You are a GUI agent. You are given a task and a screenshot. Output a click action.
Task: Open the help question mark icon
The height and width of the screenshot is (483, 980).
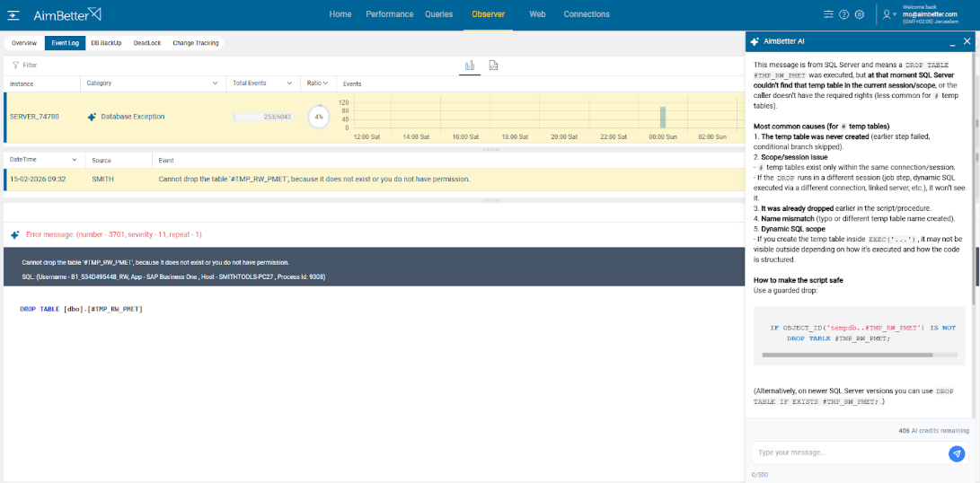coord(843,14)
